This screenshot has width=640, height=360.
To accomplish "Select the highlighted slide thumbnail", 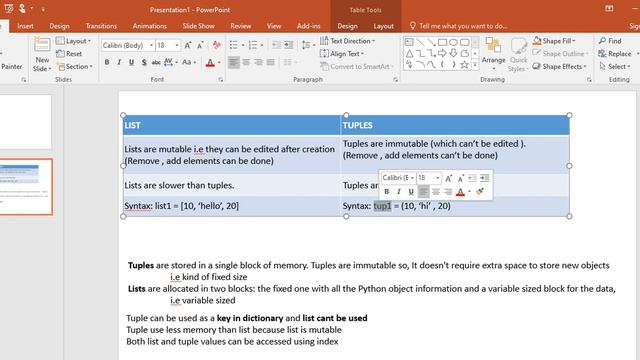I will coord(26,187).
